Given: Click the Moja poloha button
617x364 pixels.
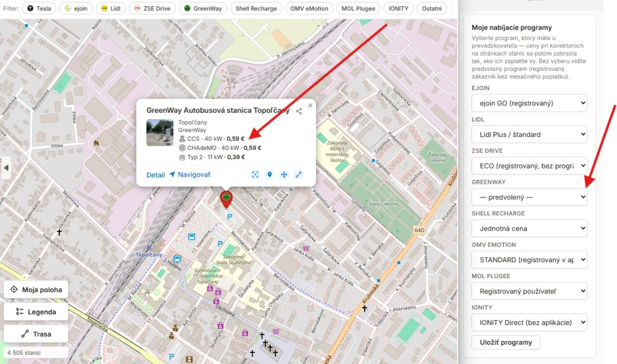Looking at the screenshot, I should [36, 289].
